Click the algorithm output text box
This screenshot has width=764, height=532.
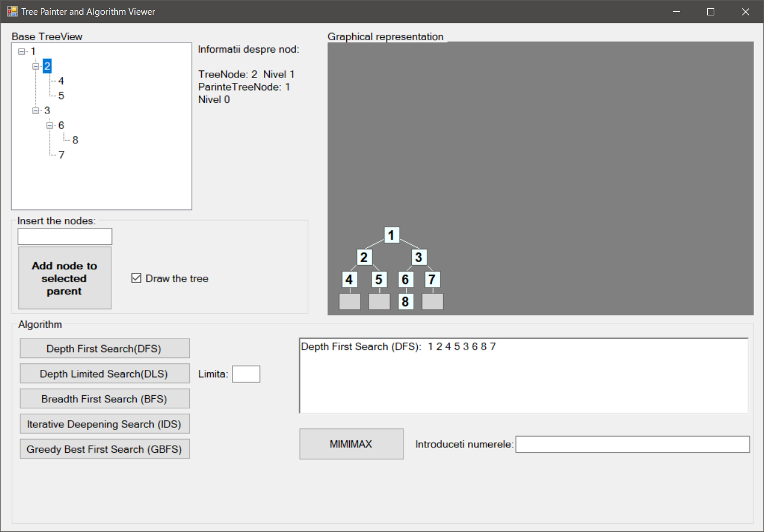coord(524,376)
